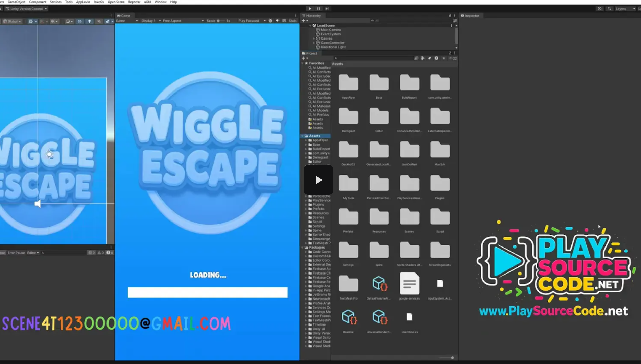This screenshot has height=364, width=641.
Task: Select Main Camera in the Hierarchy
Action: 330,30
